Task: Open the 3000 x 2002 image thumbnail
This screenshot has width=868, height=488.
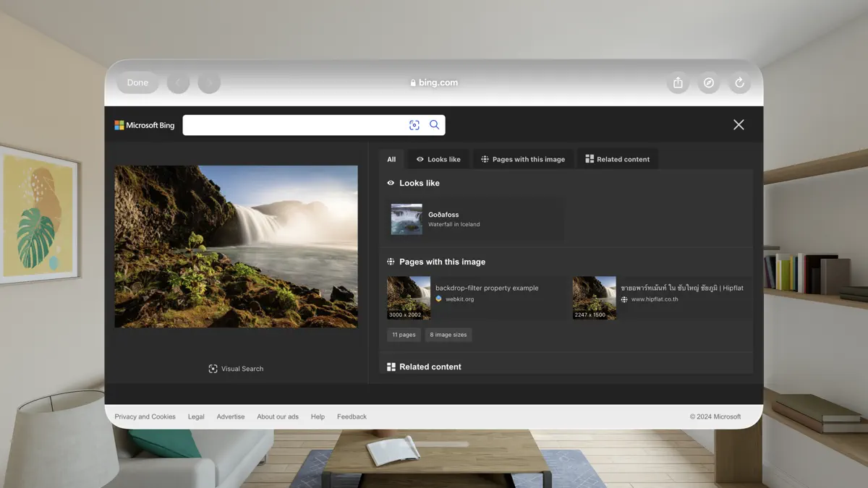Action: [x=409, y=298]
